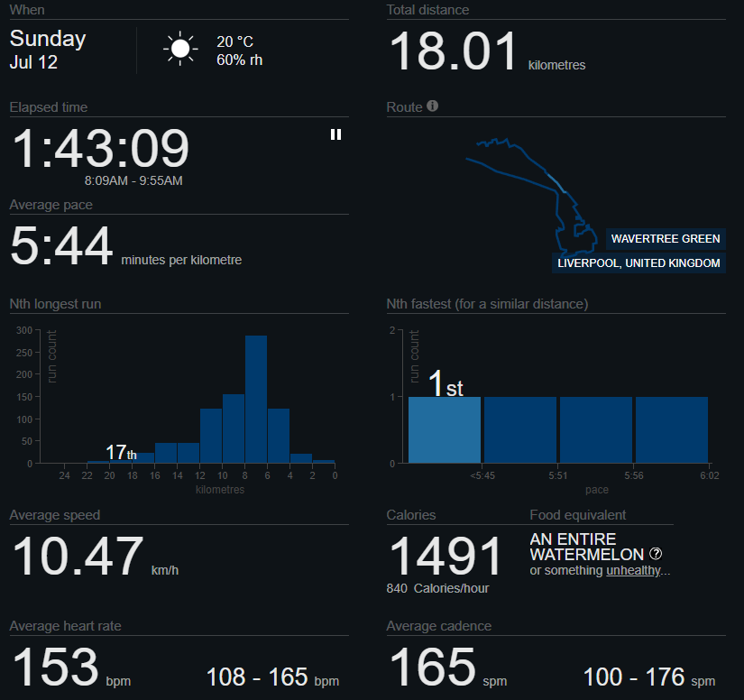Click the watermelon question mark icon
Image resolution: width=744 pixels, height=700 pixels.
coord(656,553)
